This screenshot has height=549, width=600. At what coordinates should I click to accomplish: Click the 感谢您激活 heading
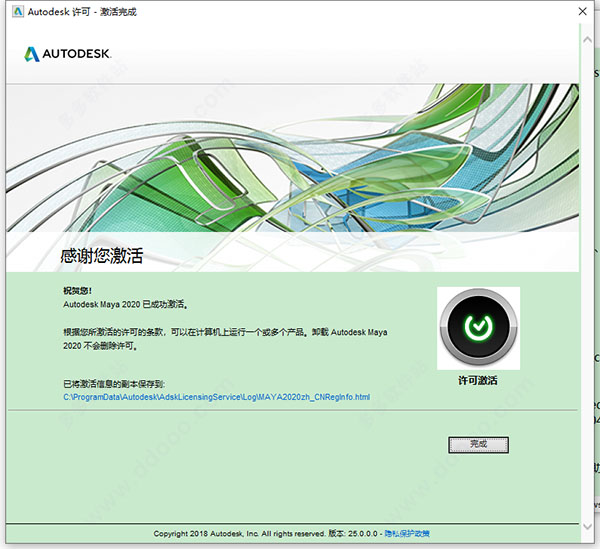tap(101, 256)
